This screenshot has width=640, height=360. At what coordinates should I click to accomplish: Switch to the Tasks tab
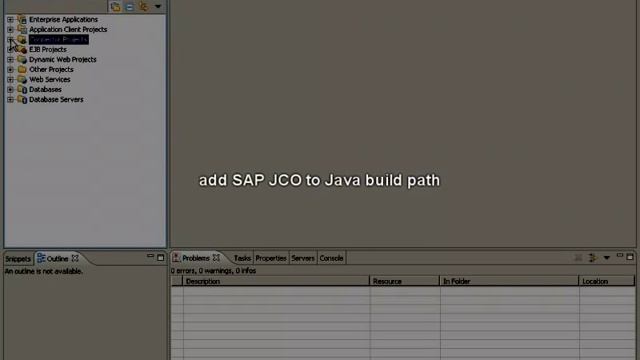tap(242, 258)
